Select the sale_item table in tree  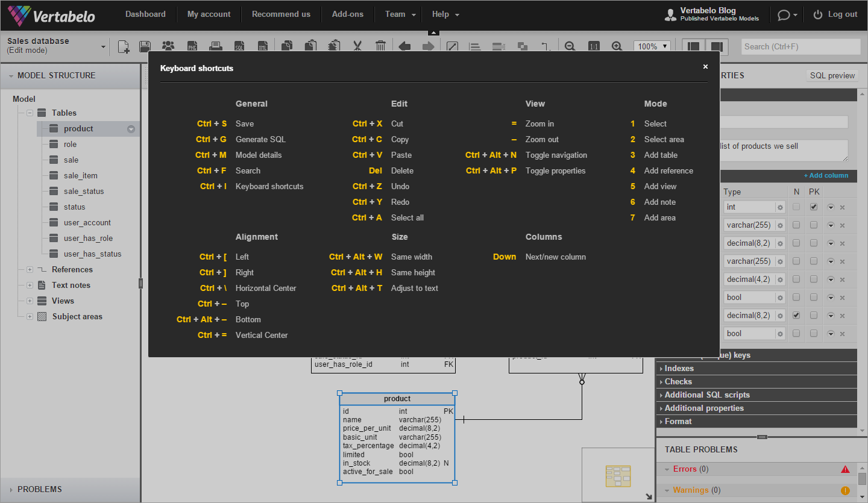(81, 175)
